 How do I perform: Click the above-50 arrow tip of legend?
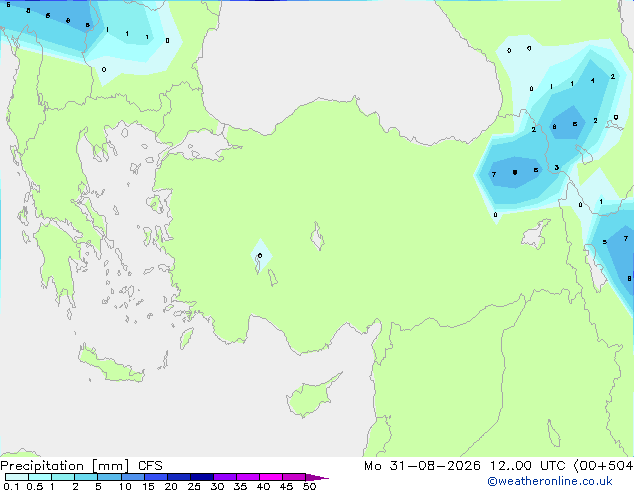(317, 477)
